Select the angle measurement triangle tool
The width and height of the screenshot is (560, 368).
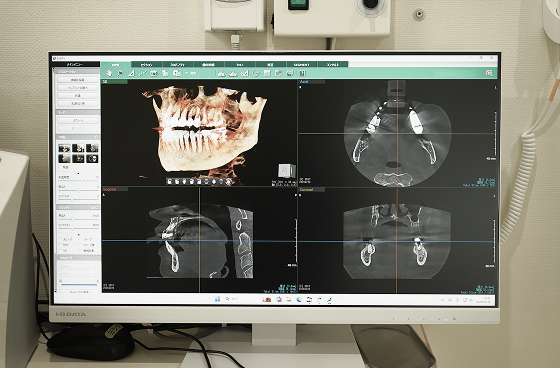(131, 73)
